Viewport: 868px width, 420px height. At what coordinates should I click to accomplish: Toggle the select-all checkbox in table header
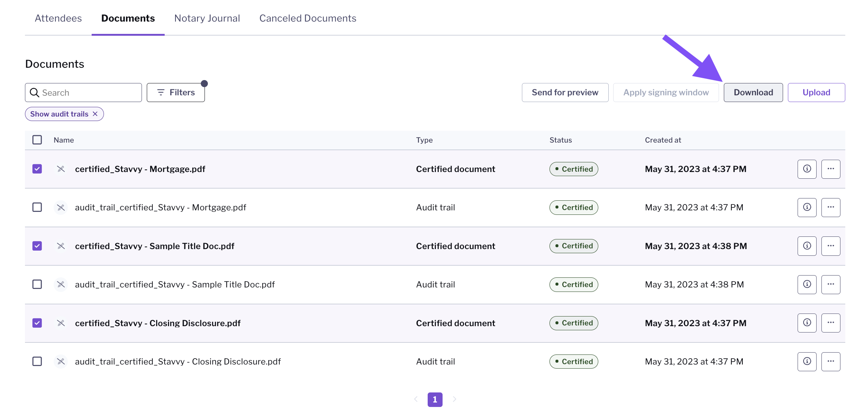pos(37,140)
